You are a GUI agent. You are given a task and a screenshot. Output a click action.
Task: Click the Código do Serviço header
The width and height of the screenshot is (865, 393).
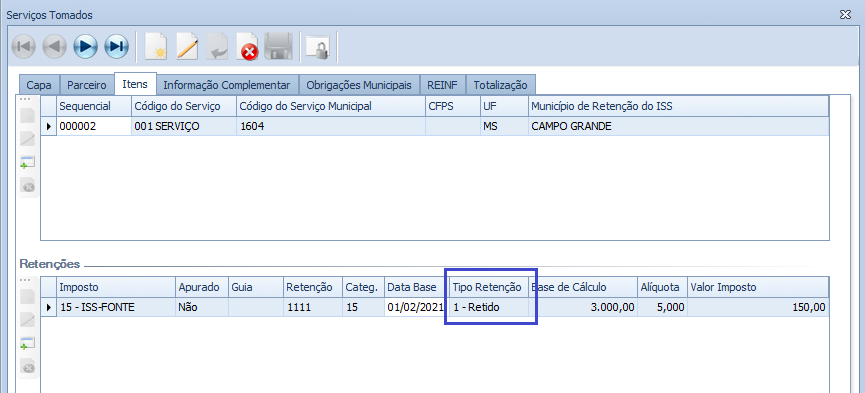184,106
